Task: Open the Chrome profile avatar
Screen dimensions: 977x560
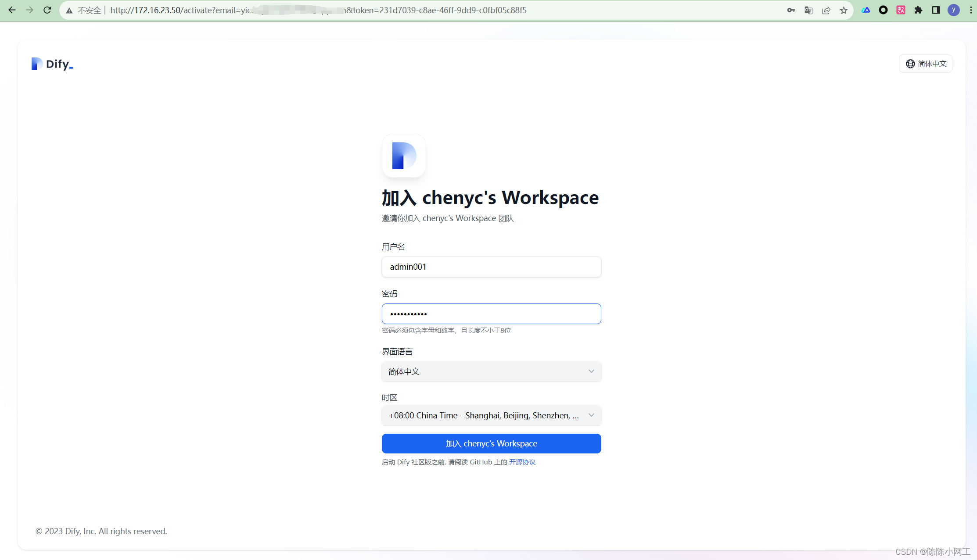Action: tap(953, 10)
